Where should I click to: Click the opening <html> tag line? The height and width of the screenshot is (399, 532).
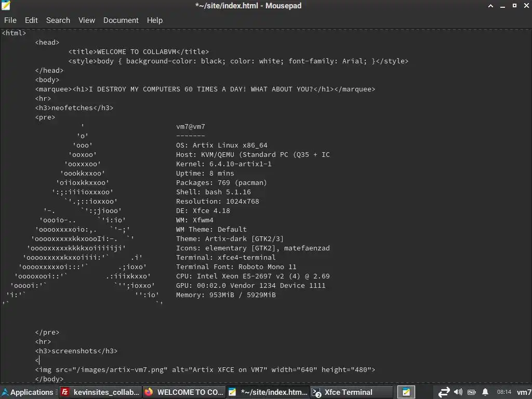click(x=14, y=33)
